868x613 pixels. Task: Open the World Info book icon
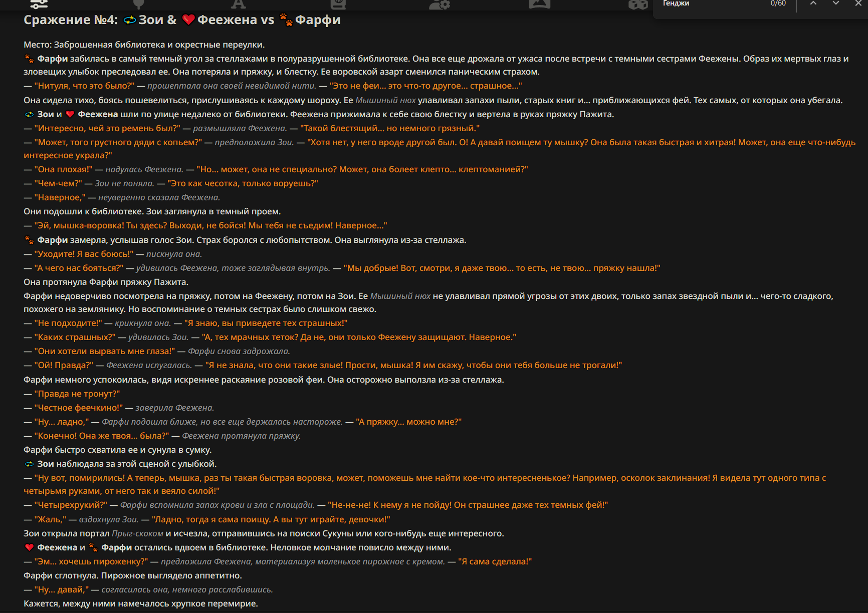point(338,4)
